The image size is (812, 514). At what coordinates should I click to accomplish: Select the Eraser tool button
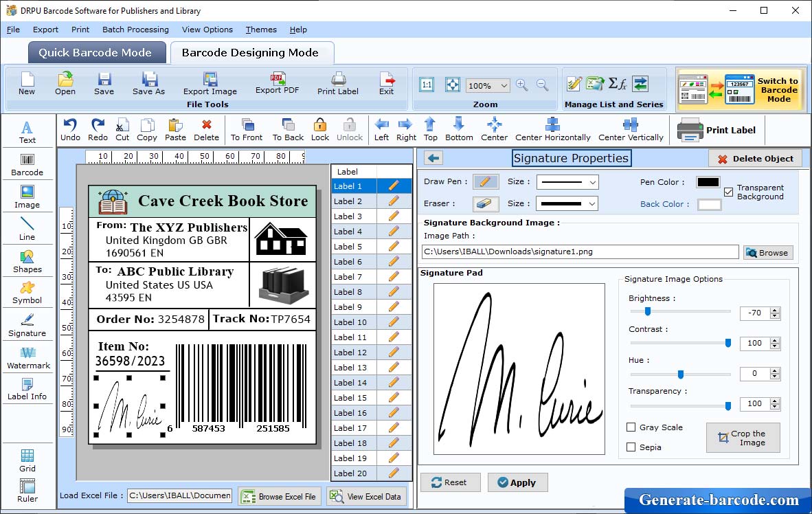pos(486,203)
